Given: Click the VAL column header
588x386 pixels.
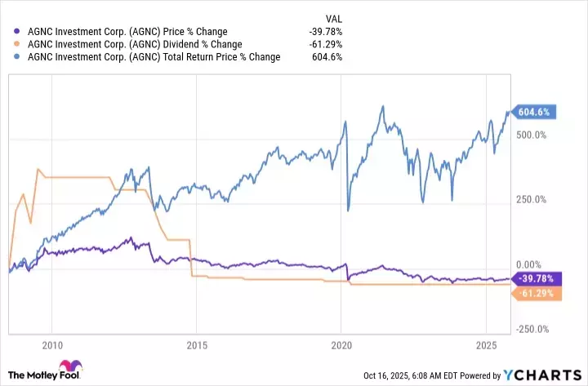Looking at the screenshot, I should [x=333, y=17].
